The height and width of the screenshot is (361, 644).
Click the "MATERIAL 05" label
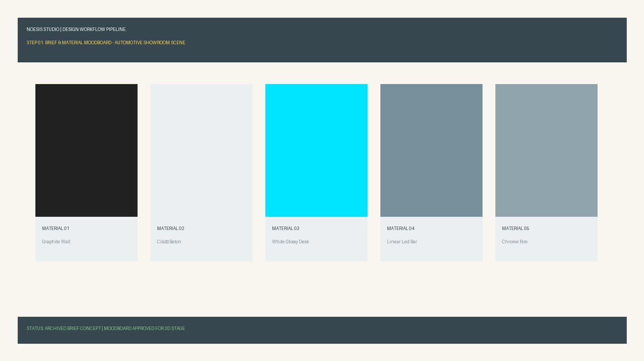(x=516, y=228)
